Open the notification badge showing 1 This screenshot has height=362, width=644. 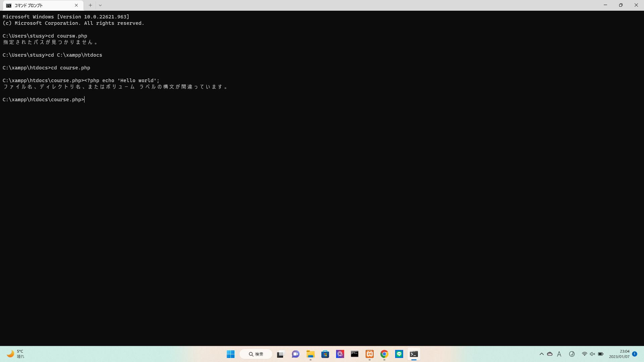point(635,354)
